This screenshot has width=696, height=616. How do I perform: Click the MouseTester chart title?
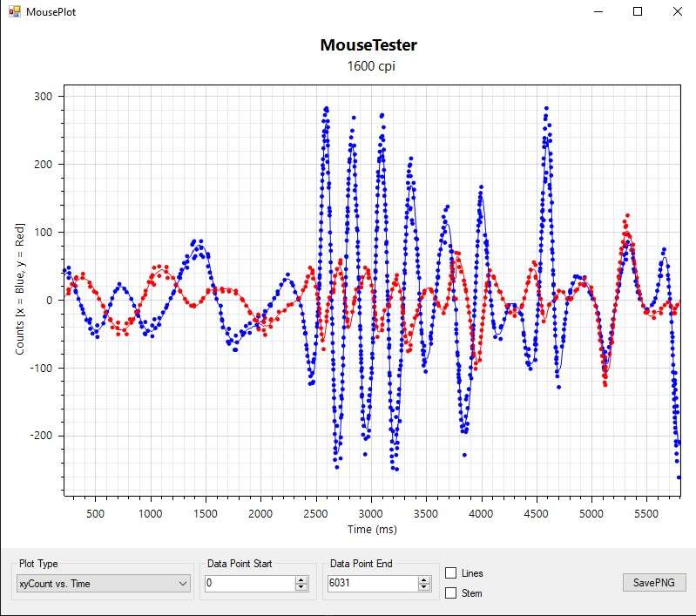368,45
